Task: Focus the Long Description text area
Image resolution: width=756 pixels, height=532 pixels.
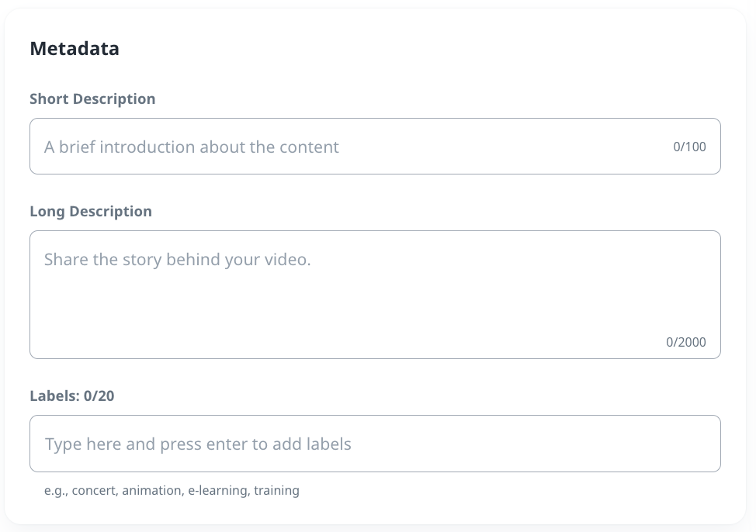Action: [x=375, y=295]
